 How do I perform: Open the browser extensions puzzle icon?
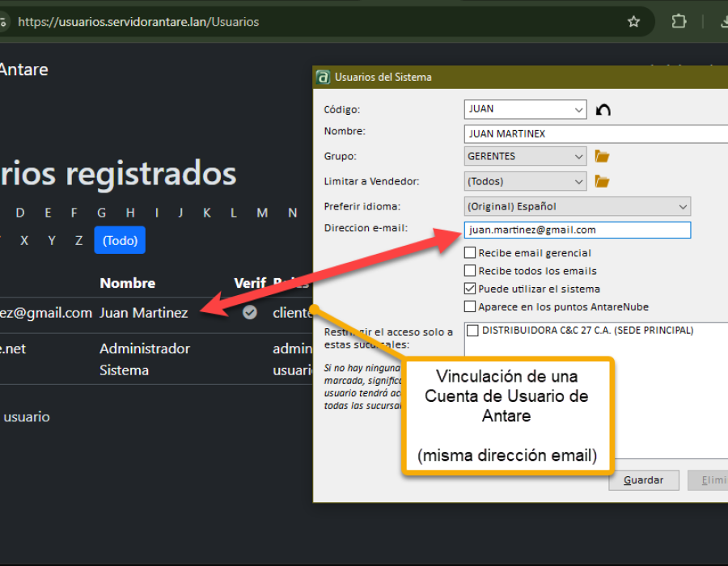tap(679, 21)
